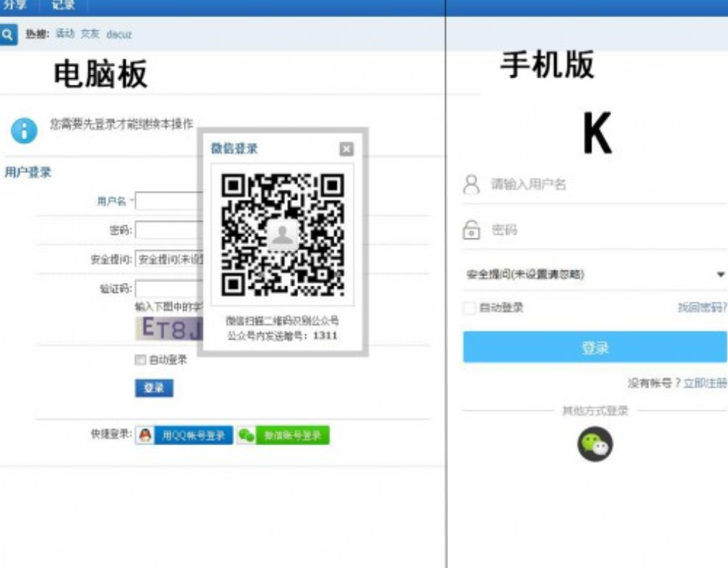
Task: Click 请输入用户名 field in 手机版
Action: point(594,185)
